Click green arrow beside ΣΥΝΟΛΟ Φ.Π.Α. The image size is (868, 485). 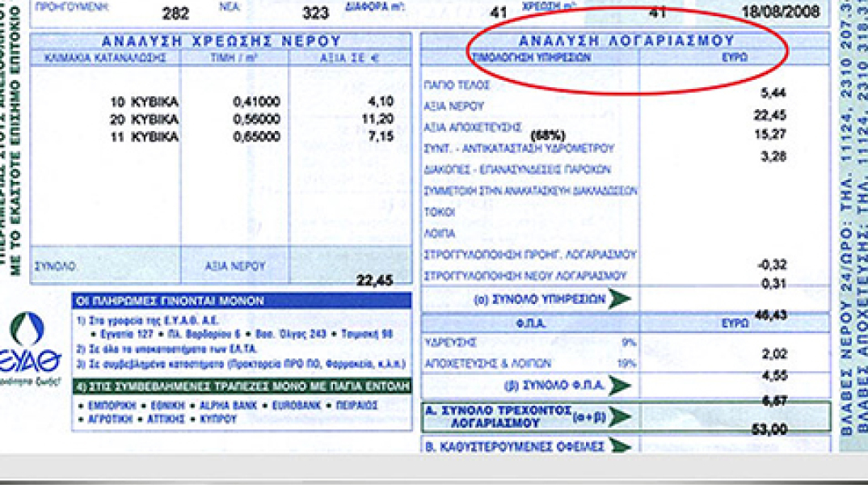point(620,385)
